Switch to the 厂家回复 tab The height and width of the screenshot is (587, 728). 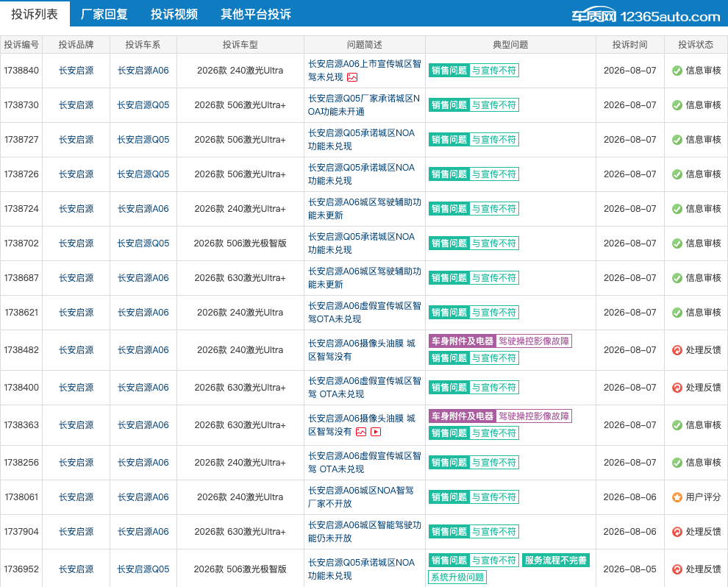pyautogui.click(x=104, y=14)
